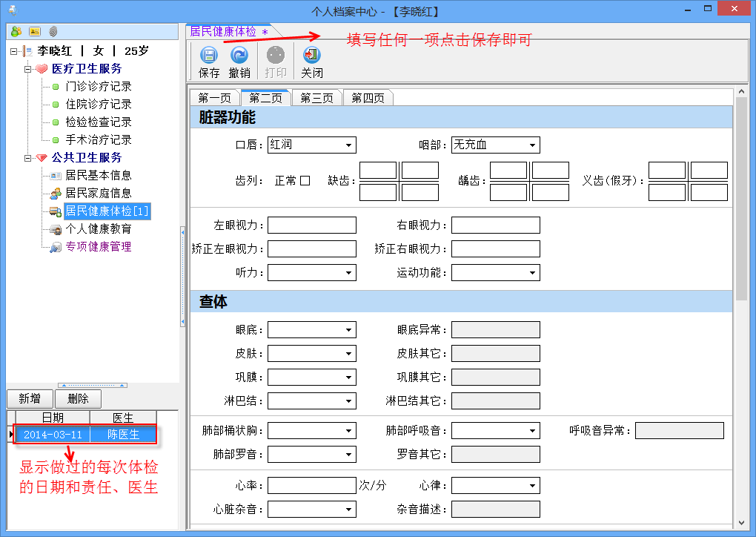Switch to the 第一页 tab
This screenshot has width=756, height=537.
tap(214, 98)
